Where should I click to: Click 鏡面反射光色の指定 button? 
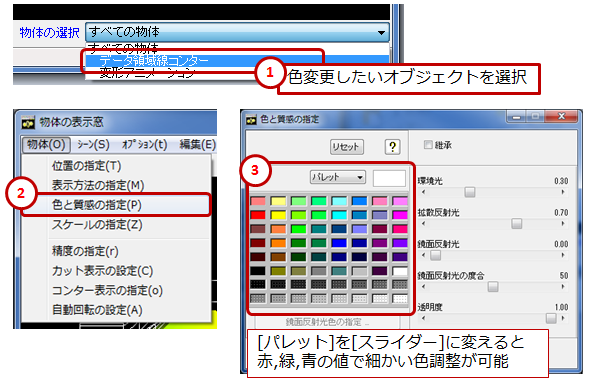pyautogui.click(x=327, y=322)
